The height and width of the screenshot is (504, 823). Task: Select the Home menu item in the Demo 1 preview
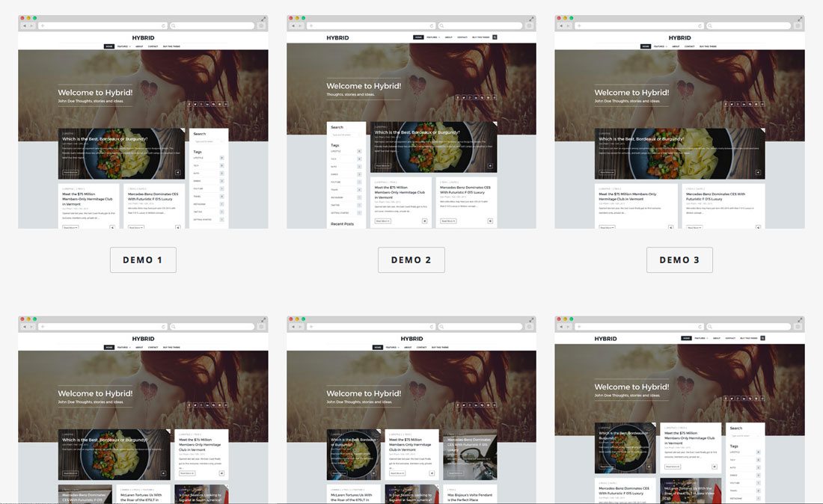(108, 46)
